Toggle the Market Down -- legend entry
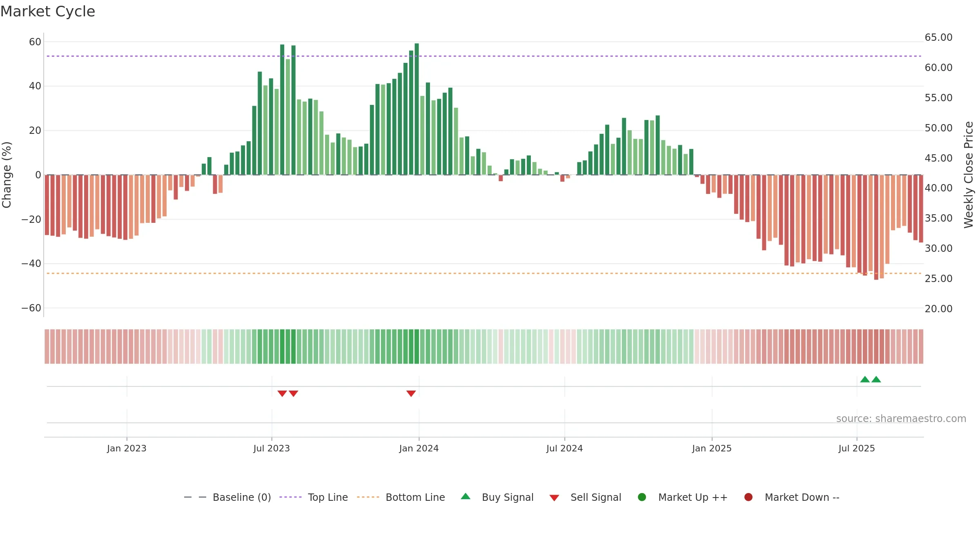Image resolution: width=980 pixels, height=551 pixels. pos(792,497)
